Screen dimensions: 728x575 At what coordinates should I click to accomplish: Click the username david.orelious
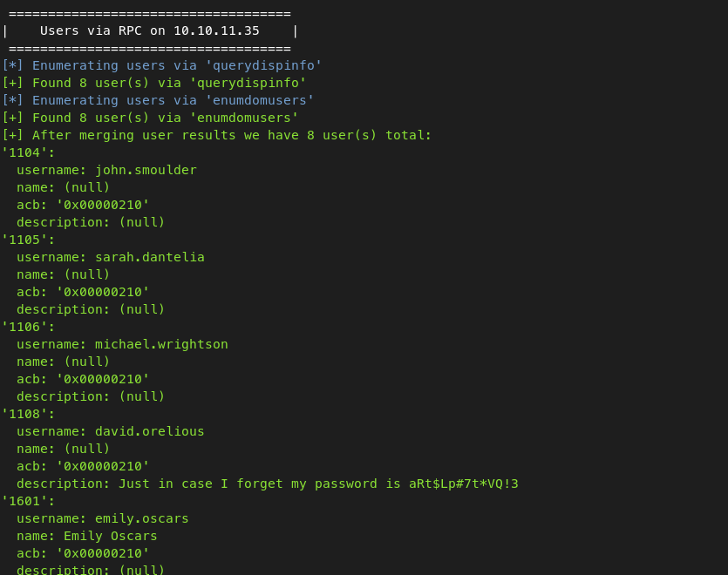click(149, 431)
